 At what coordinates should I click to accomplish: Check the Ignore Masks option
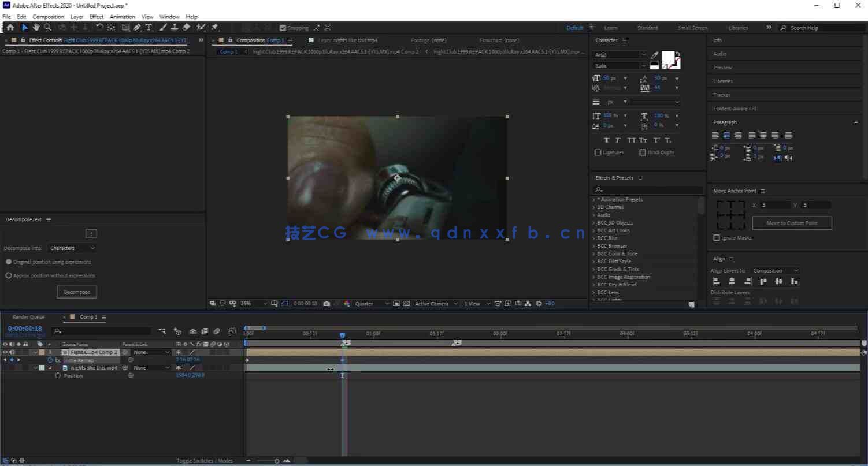pyautogui.click(x=717, y=238)
